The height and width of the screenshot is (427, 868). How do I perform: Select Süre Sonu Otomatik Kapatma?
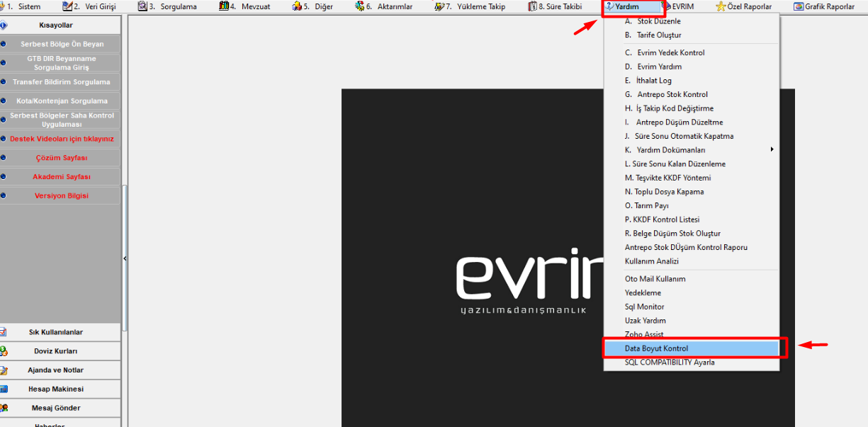(692, 136)
